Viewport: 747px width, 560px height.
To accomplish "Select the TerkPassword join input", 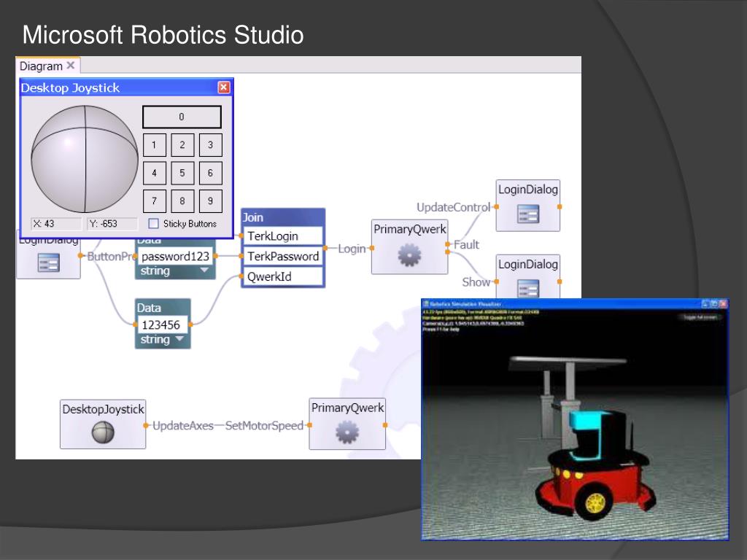I will click(283, 256).
